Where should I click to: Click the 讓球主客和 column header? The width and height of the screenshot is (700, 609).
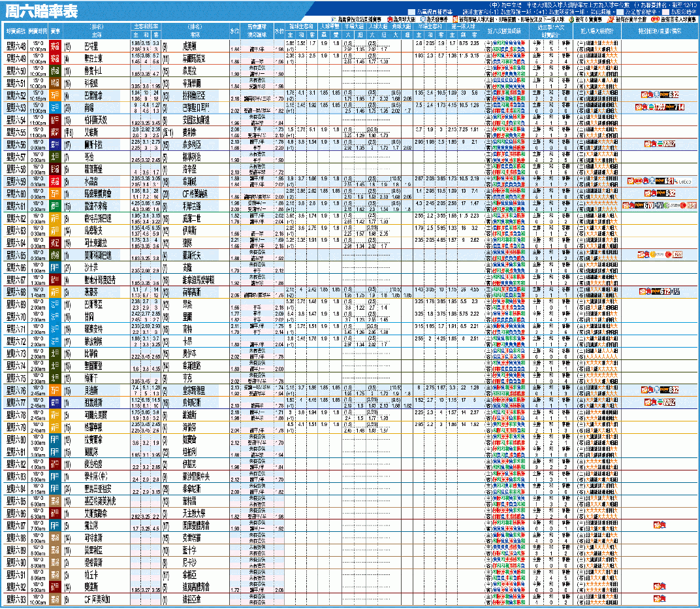(301, 26)
